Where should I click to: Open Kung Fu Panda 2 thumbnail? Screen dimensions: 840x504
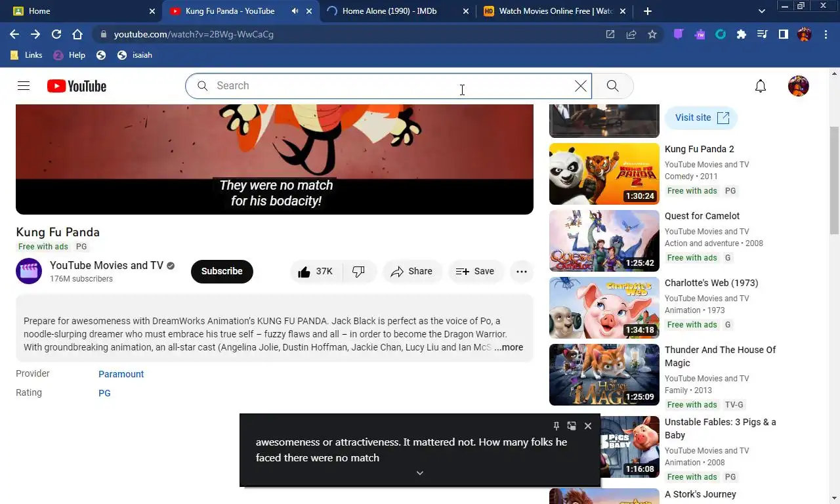point(604,174)
